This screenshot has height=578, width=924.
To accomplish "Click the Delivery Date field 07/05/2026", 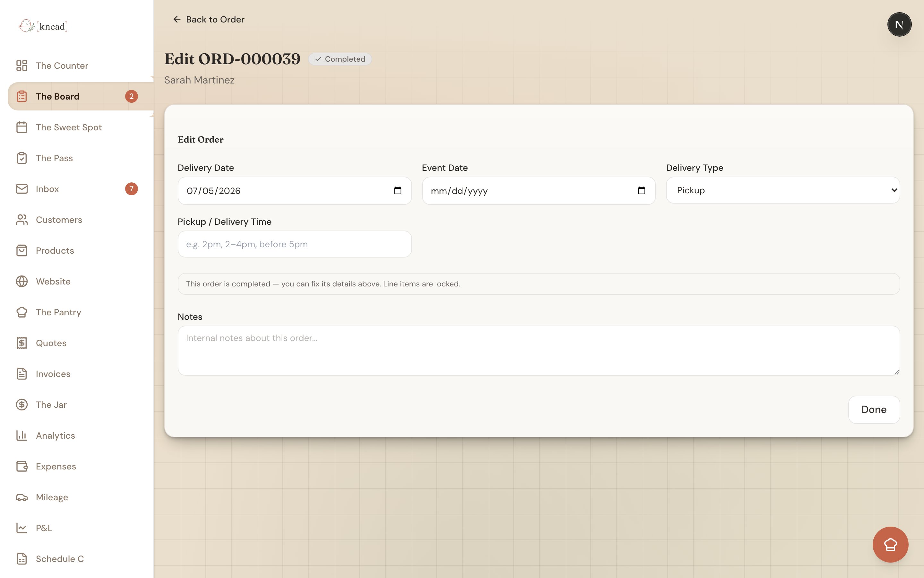I will coord(295,190).
